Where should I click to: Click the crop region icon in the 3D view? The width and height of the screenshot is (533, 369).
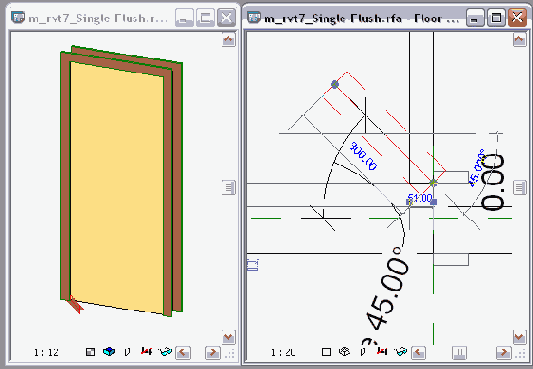coord(146,351)
